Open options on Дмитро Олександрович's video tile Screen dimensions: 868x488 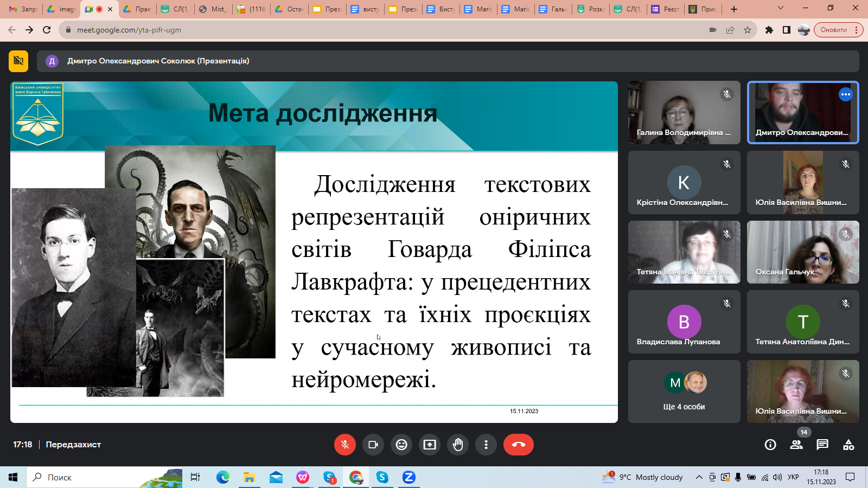pos(845,94)
